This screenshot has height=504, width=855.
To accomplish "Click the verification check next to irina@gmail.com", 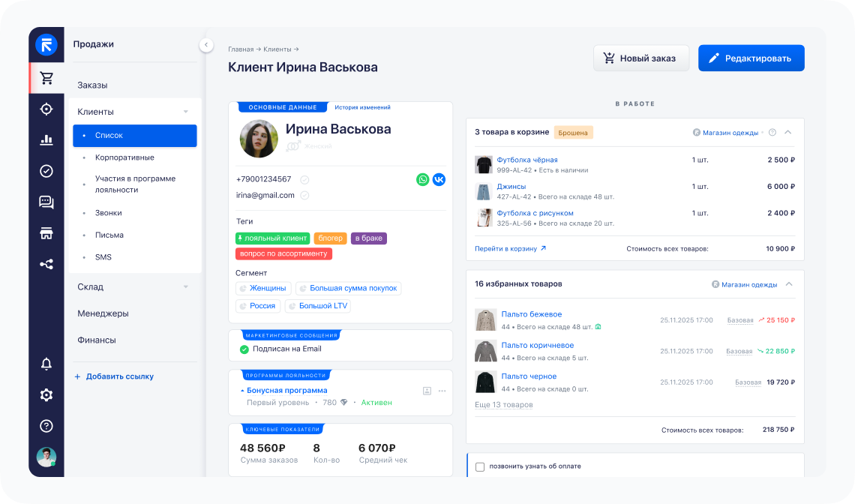I will pos(304,195).
